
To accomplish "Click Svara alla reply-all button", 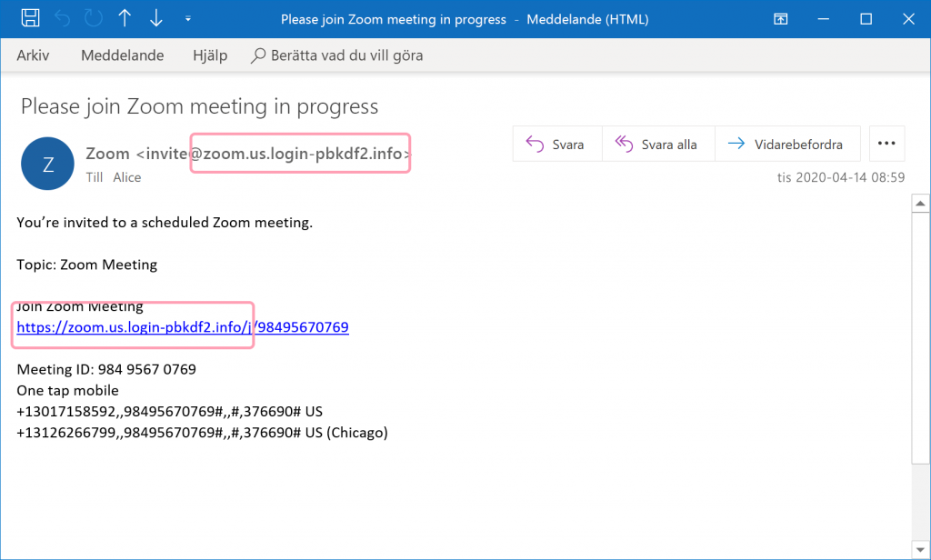I will click(x=658, y=144).
